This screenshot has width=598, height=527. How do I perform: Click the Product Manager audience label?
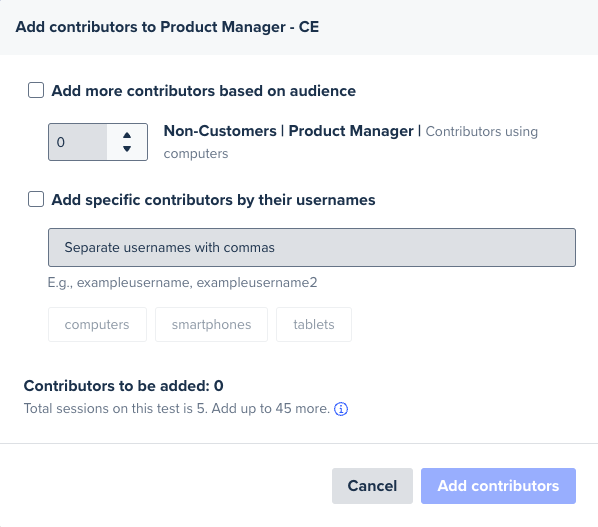click(351, 131)
